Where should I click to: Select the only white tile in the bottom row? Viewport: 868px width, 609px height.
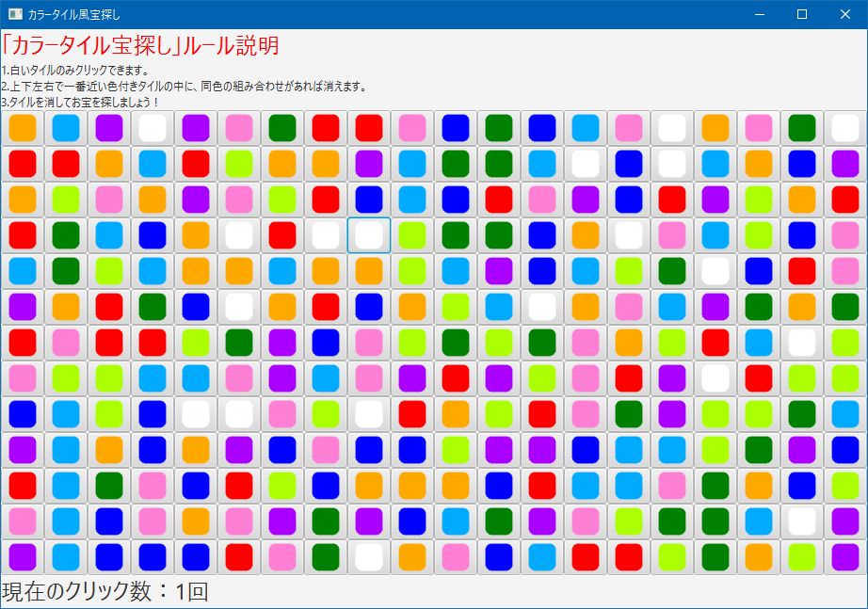369,556
